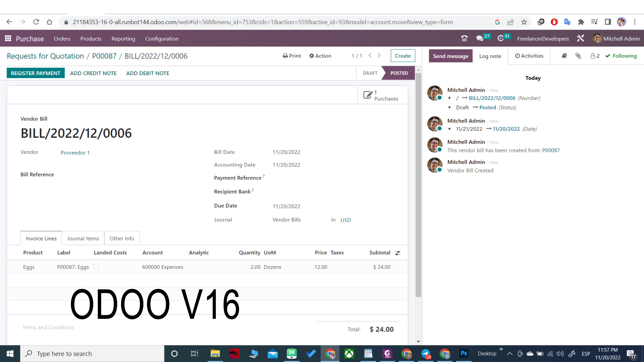Open the developer tools wrench icon
This screenshot has width=644, height=362.
click(x=580, y=38)
